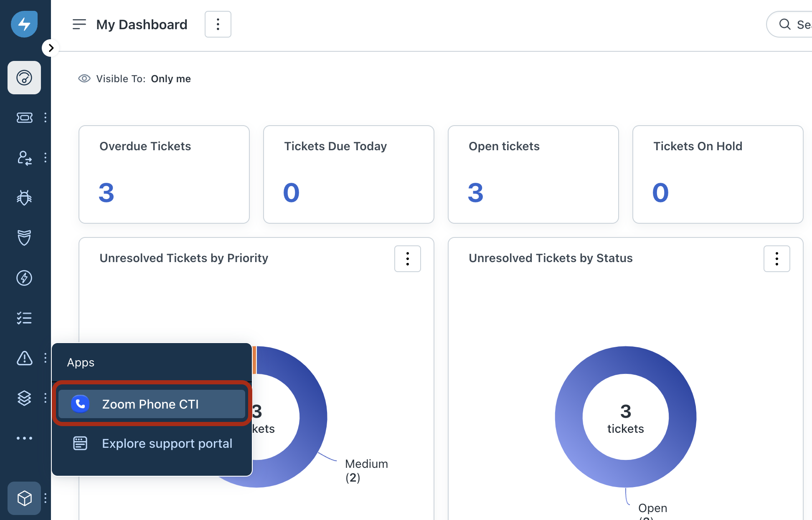Image resolution: width=812 pixels, height=520 pixels.
Task: Open the Overdue Tickets count card
Action: coord(164,174)
